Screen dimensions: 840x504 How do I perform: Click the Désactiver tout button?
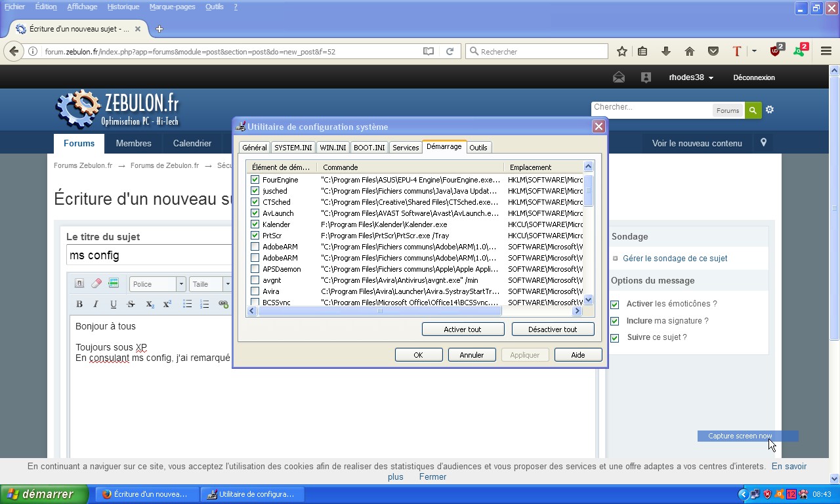click(553, 329)
